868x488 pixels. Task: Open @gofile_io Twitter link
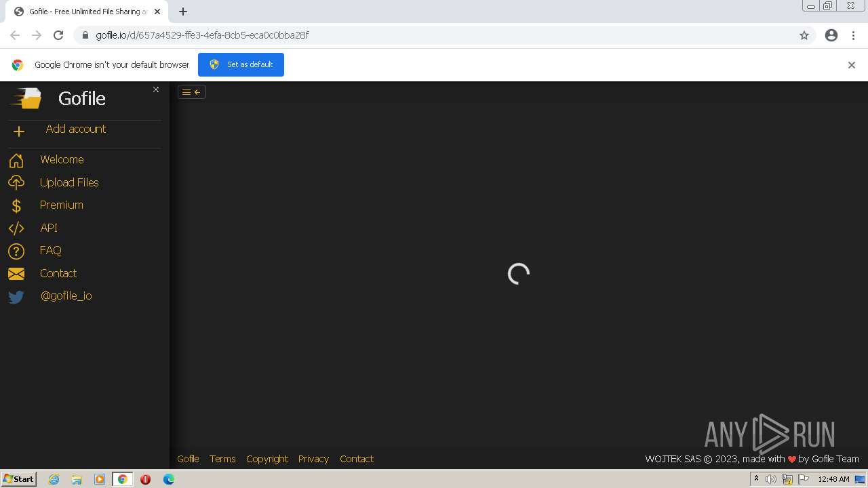click(x=66, y=296)
